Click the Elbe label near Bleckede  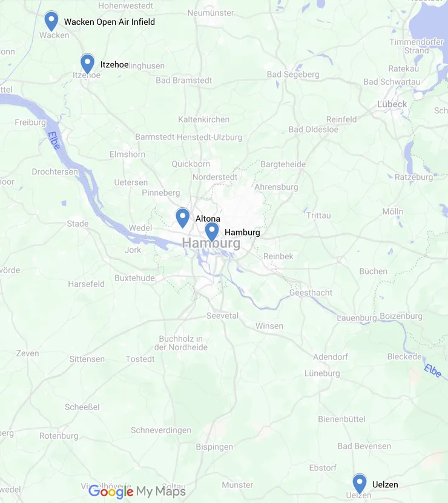433,371
